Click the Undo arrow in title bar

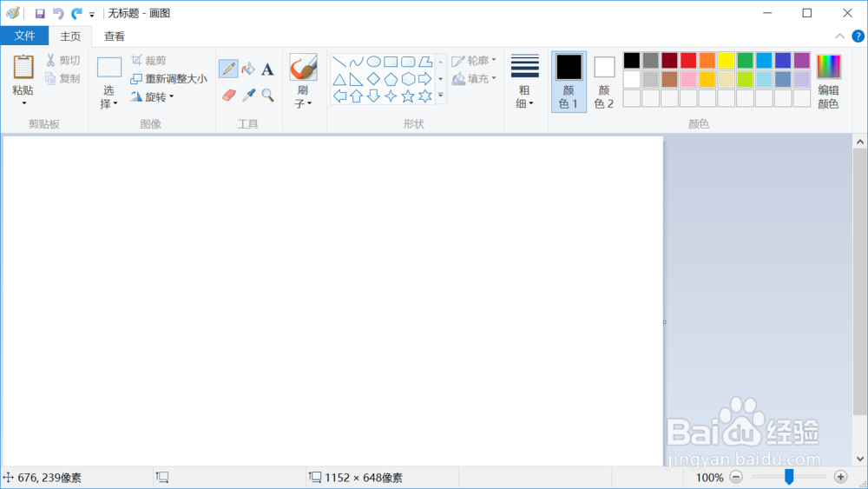coord(58,13)
